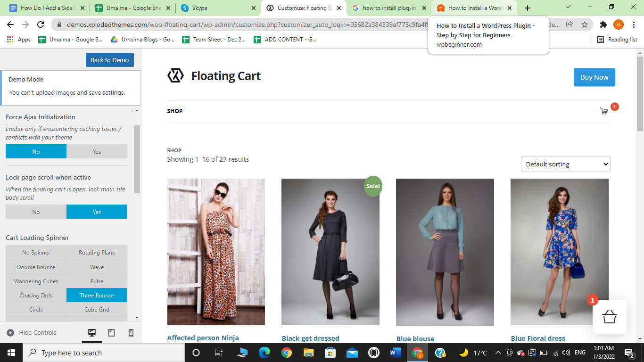This screenshot has height=362, width=644.
Task: Click the Back to Demo button
Action: 110,60
